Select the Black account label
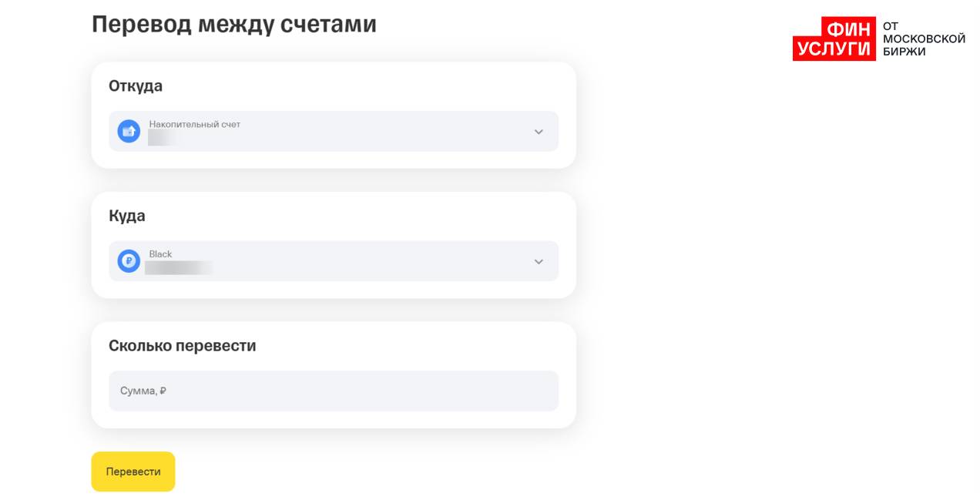The width and height of the screenshot is (980, 500). coord(160,254)
